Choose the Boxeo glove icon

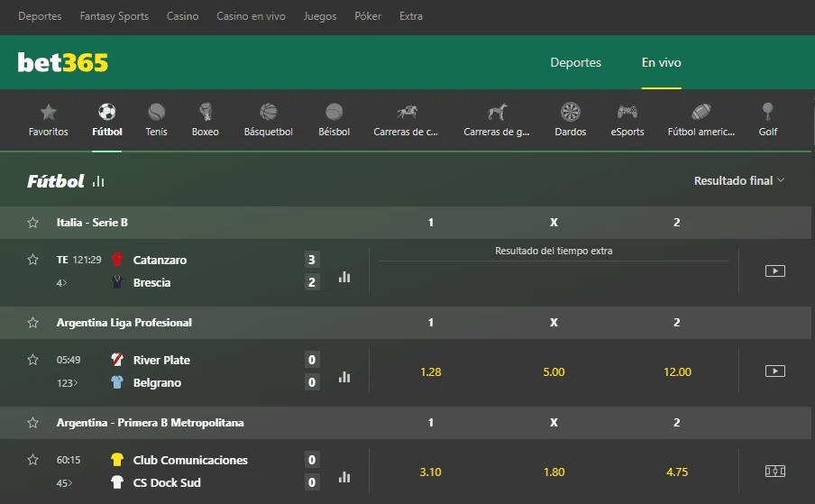[x=206, y=112]
